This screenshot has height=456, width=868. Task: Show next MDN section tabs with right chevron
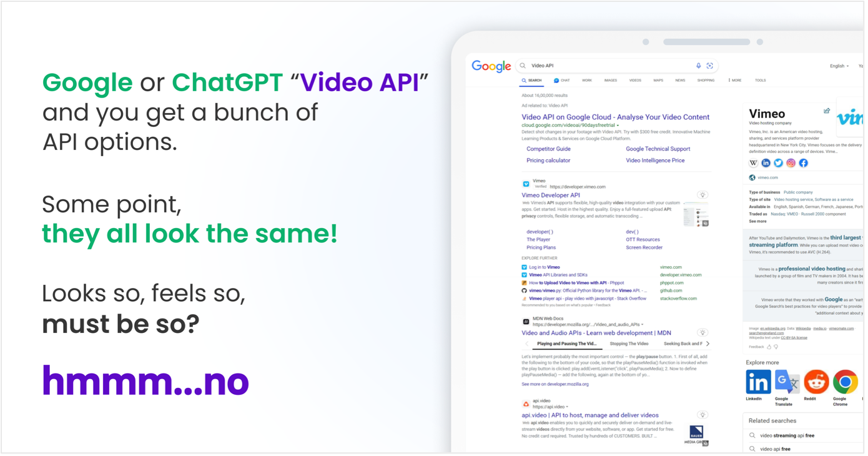pos(708,344)
